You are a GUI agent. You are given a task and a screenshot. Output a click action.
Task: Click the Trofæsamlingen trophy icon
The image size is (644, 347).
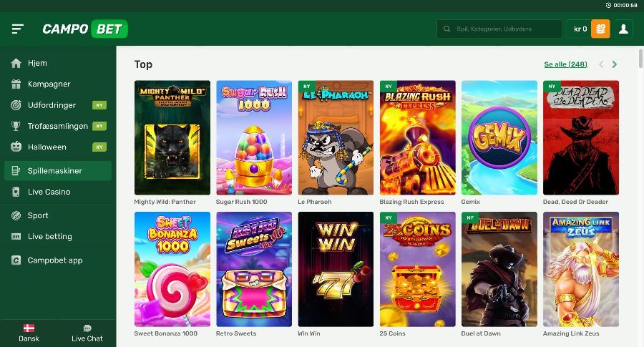[16, 126]
